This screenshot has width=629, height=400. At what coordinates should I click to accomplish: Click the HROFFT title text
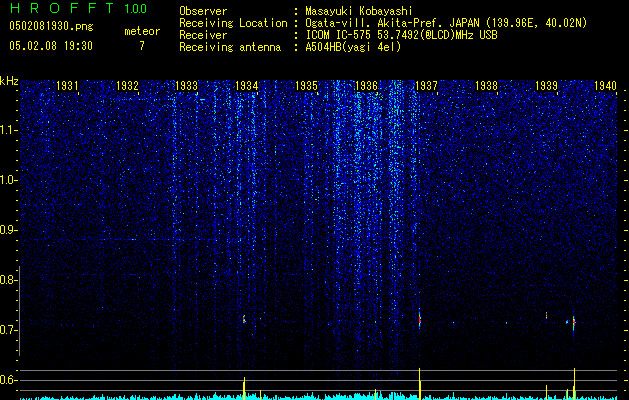(x=61, y=8)
